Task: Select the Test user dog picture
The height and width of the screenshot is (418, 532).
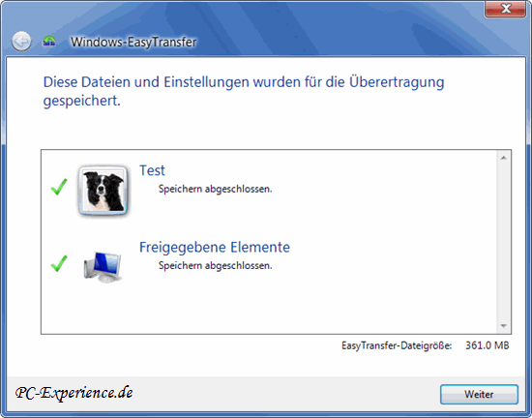Action: (x=103, y=190)
